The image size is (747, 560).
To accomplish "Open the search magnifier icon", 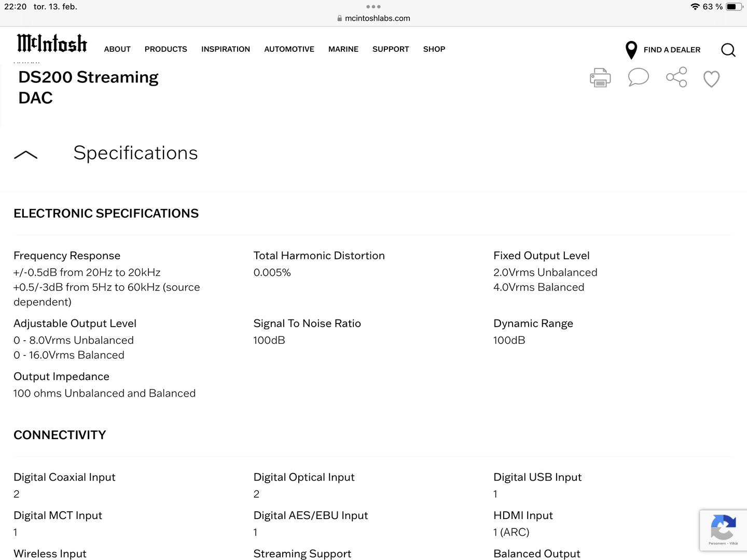I will point(728,50).
